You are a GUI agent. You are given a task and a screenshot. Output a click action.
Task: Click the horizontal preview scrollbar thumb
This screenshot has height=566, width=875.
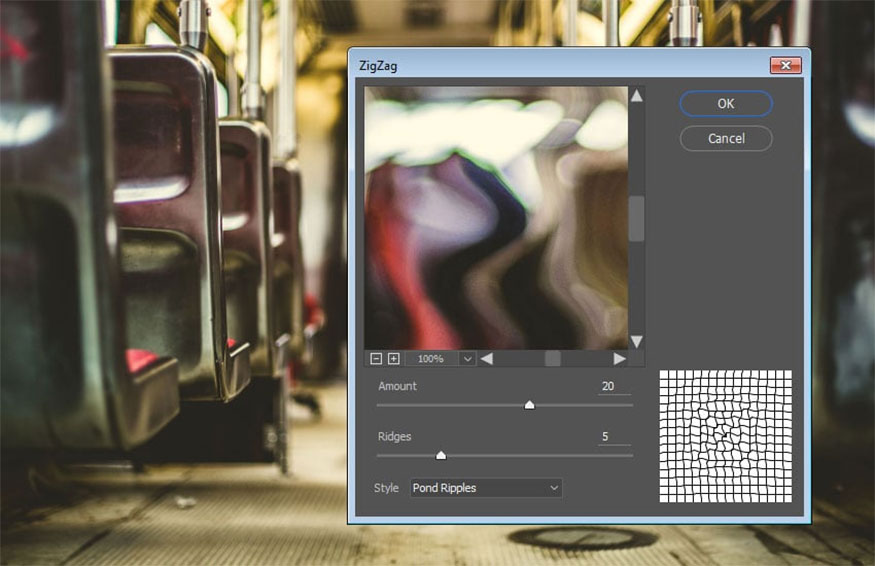[x=552, y=358]
